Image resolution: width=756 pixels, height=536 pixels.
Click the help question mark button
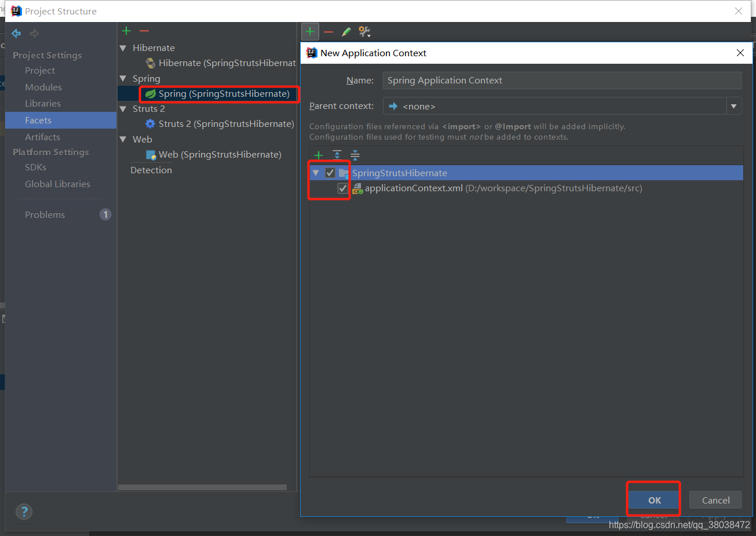24,512
